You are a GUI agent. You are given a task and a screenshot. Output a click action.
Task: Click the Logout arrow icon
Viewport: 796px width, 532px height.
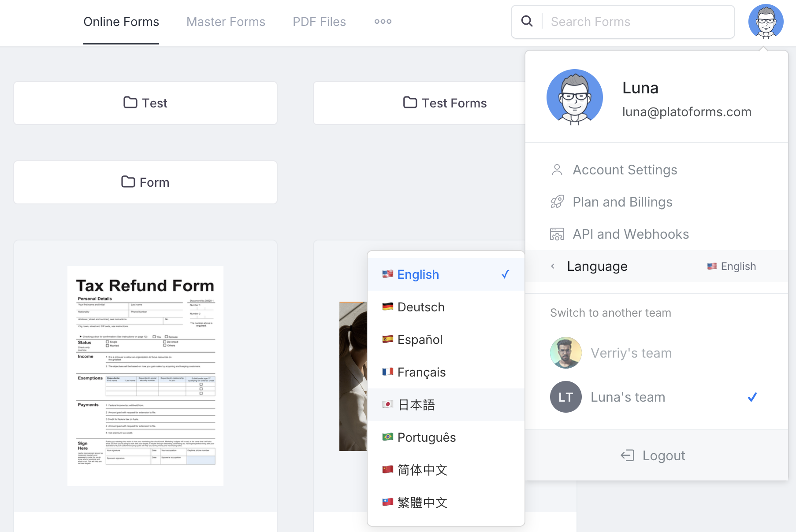(x=627, y=455)
